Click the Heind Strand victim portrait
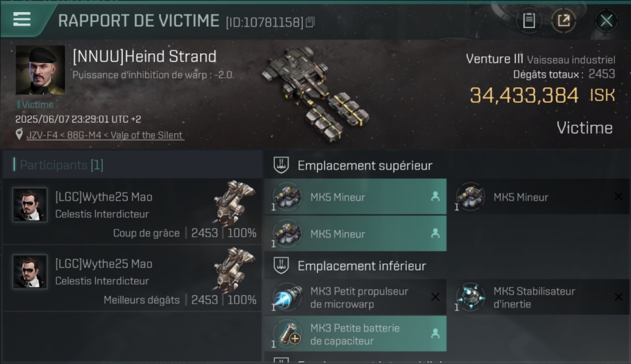The image size is (631, 364). [40, 70]
